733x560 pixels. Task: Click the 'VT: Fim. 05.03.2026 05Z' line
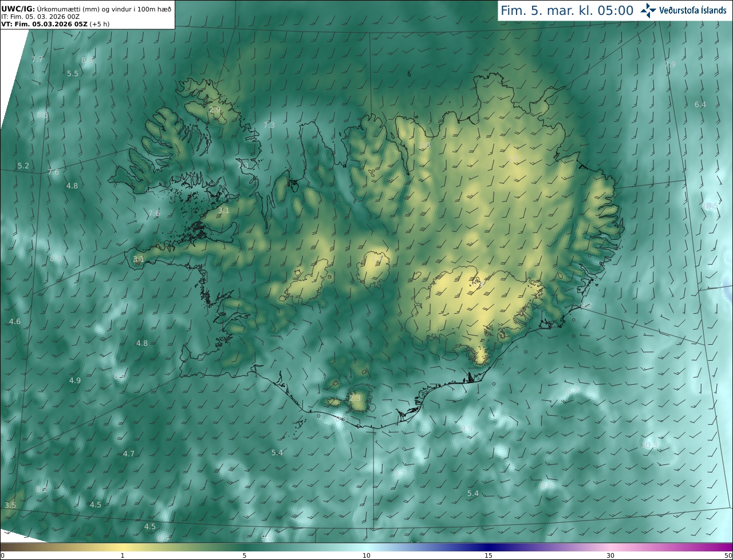pos(55,24)
